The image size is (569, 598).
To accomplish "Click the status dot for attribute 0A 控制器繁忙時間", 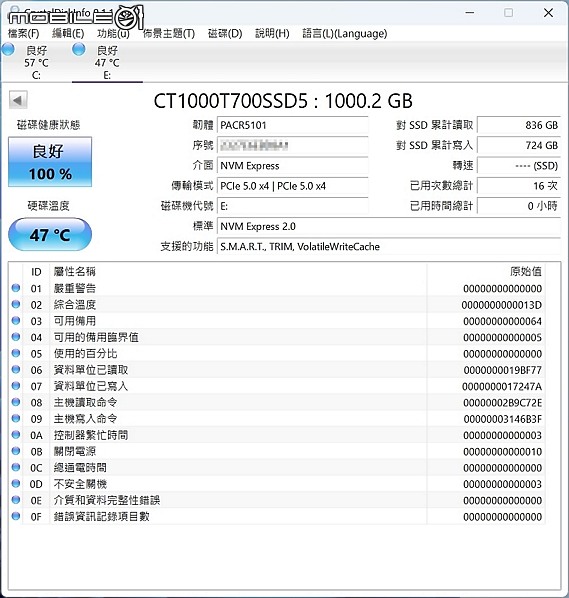I will click(16, 435).
